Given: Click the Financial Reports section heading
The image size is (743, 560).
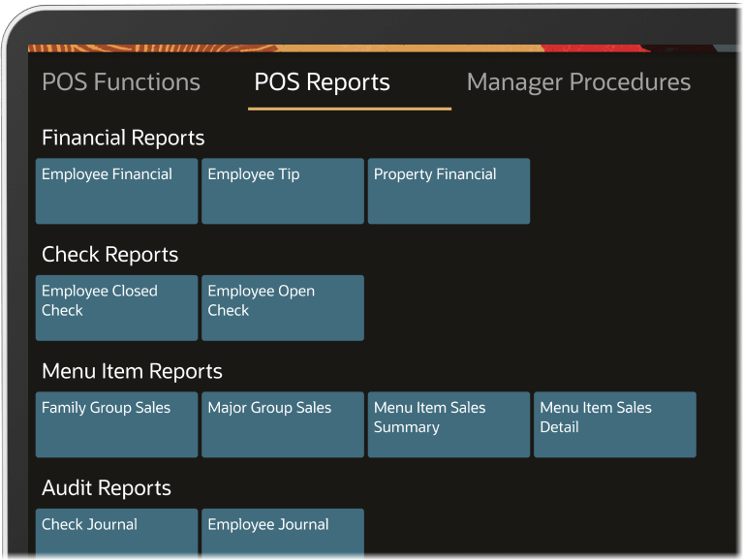Looking at the screenshot, I should pos(123,138).
